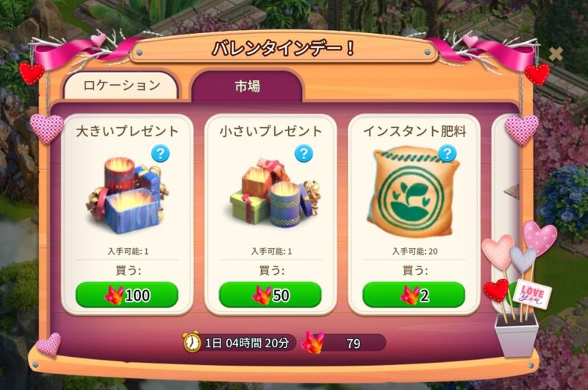Click the remaining time 1日 04時間 20分
Viewport: 588px width, 390px height.
(x=247, y=343)
